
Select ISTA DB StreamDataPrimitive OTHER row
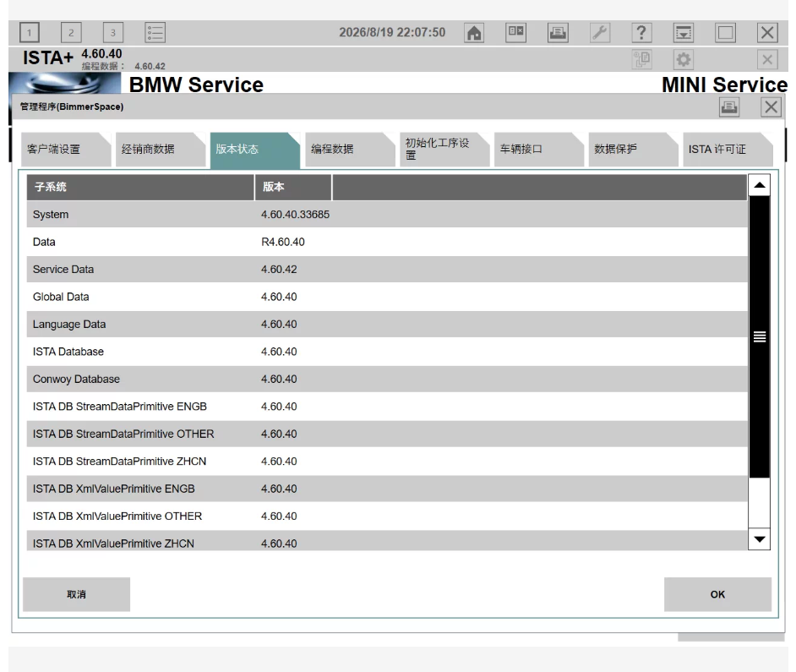point(387,434)
